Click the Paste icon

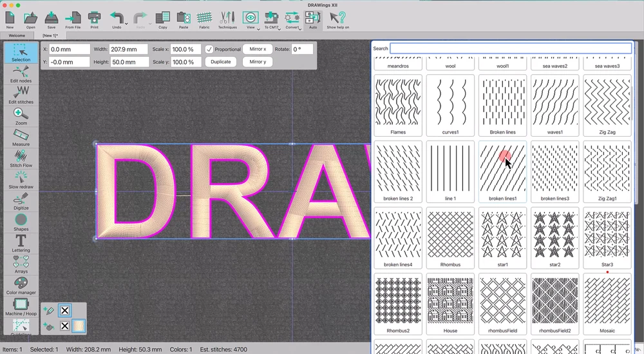184,19
